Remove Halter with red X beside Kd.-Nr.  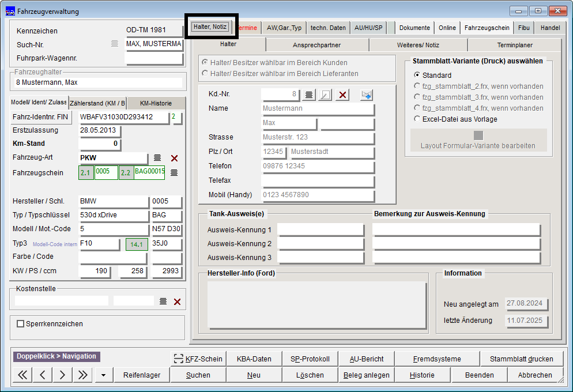coord(342,95)
